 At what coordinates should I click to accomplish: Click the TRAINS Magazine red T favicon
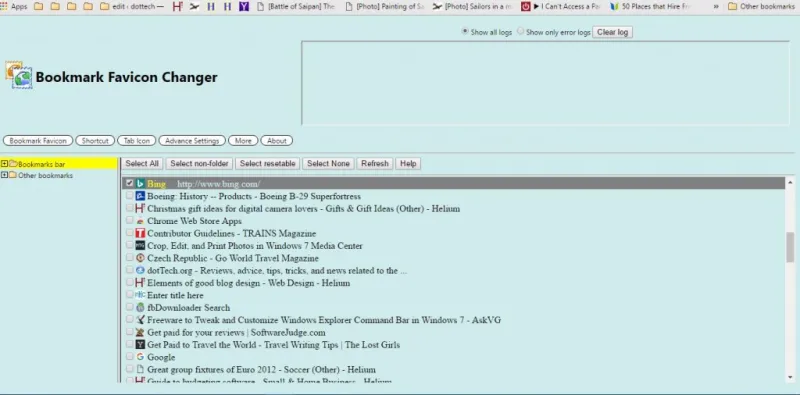pyautogui.click(x=140, y=233)
